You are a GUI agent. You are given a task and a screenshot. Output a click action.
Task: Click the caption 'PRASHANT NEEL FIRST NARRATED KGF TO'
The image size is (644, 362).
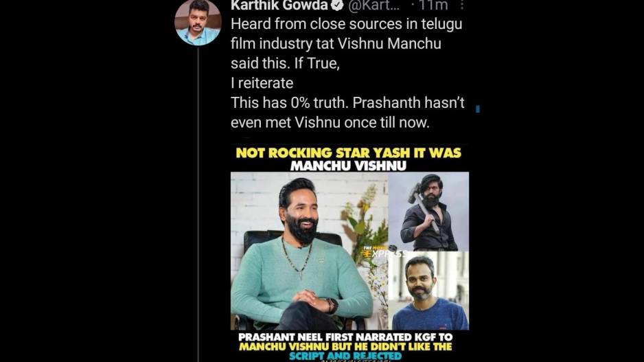tap(345, 337)
